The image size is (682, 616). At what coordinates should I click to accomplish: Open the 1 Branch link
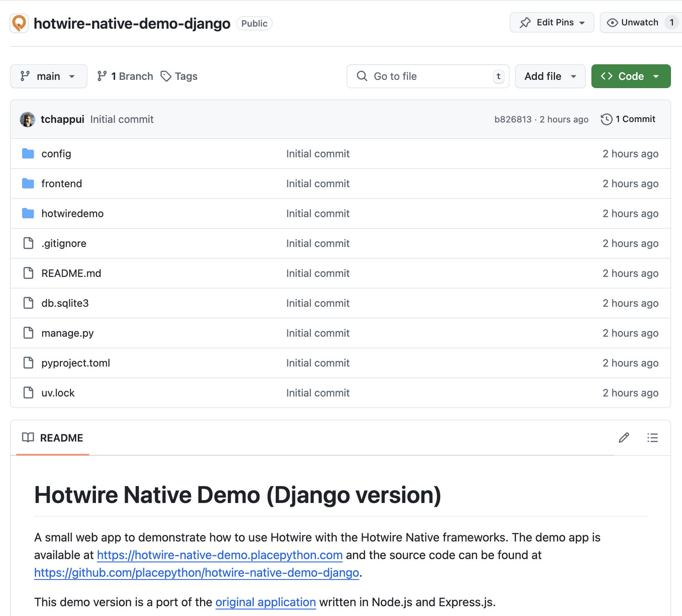tap(125, 76)
